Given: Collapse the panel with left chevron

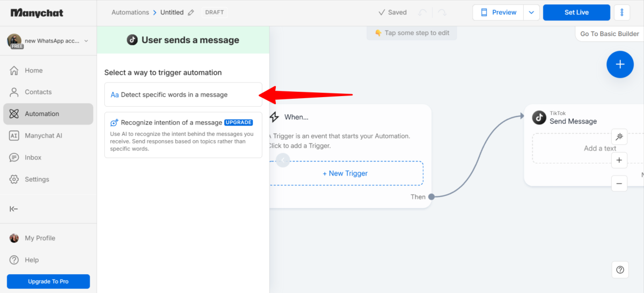Looking at the screenshot, I should pos(283,160).
